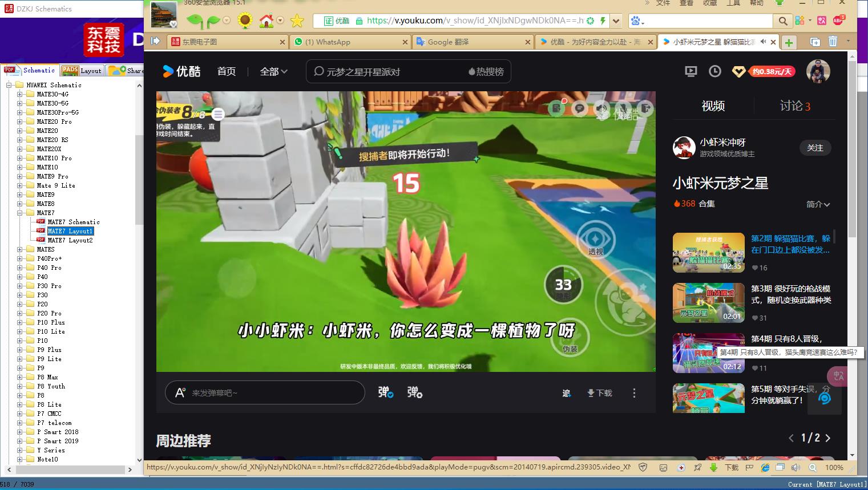Click the browser search magnifier icon

click(x=783, y=21)
